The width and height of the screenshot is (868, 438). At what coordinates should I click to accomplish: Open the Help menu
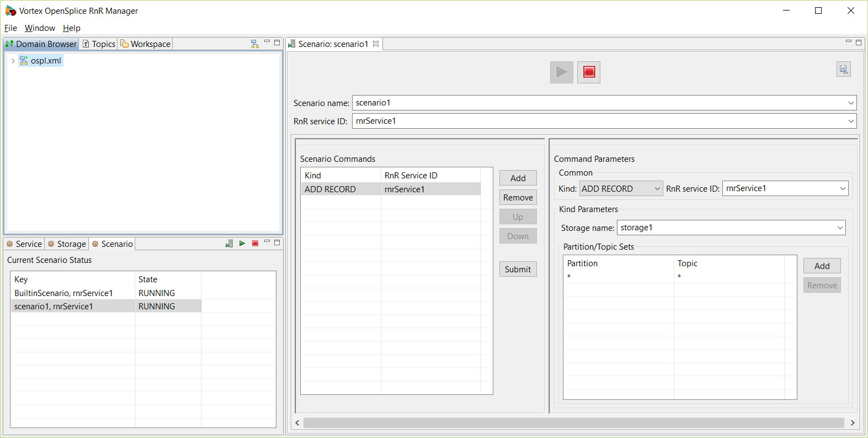pos(72,28)
